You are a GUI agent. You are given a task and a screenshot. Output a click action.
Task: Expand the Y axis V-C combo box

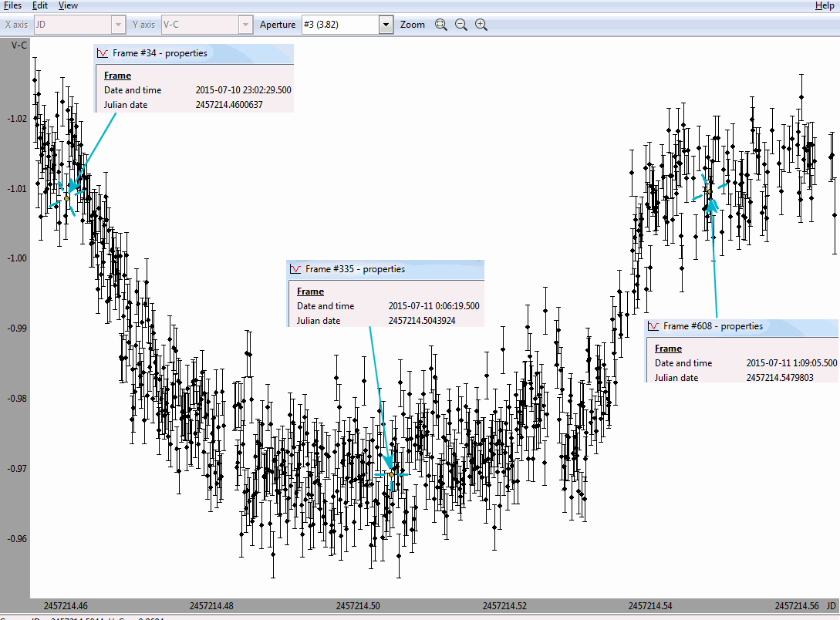point(245,25)
